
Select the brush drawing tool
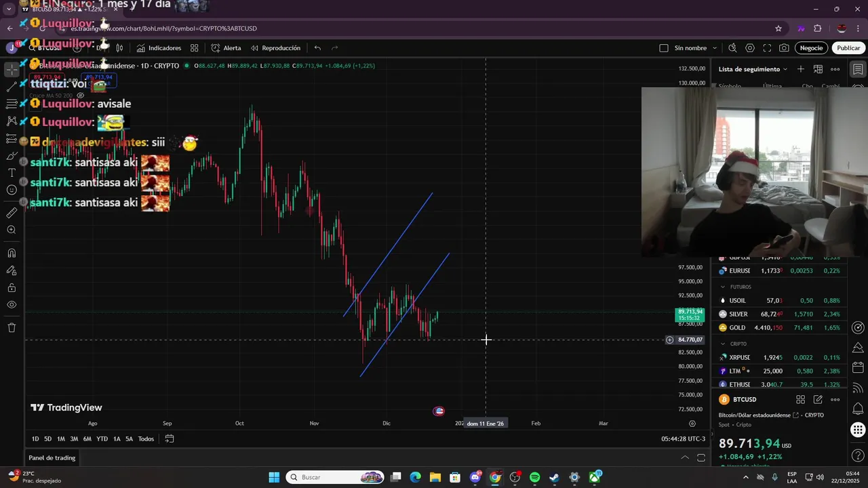(x=12, y=155)
